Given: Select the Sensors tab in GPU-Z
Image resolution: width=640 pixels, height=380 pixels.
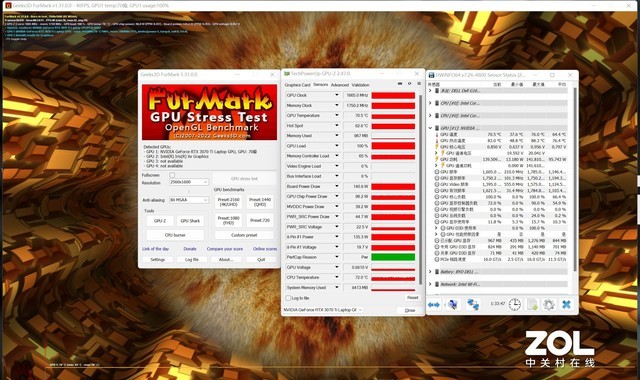Looking at the screenshot, I should click(320, 84).
